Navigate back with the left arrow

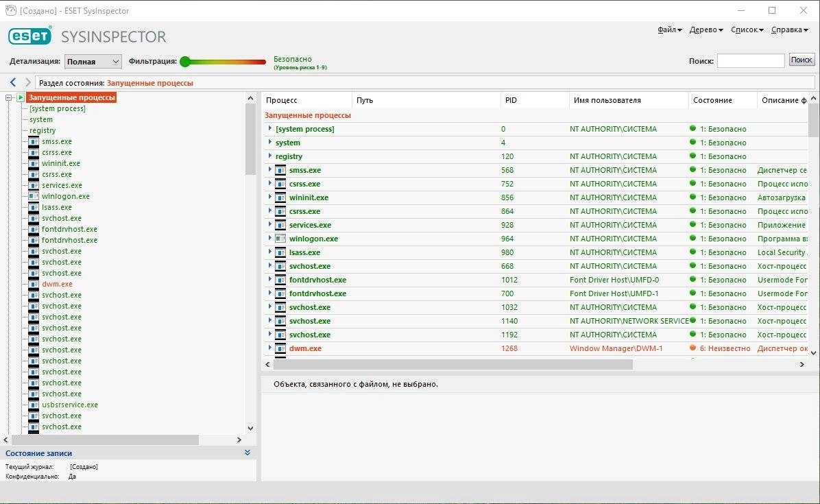[x=13, y=82]
